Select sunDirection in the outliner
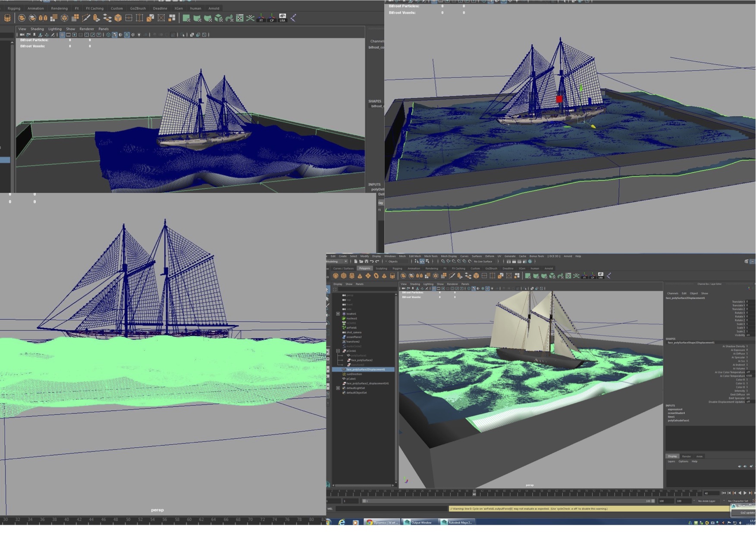The image size is (756, 535). point(354,374)
